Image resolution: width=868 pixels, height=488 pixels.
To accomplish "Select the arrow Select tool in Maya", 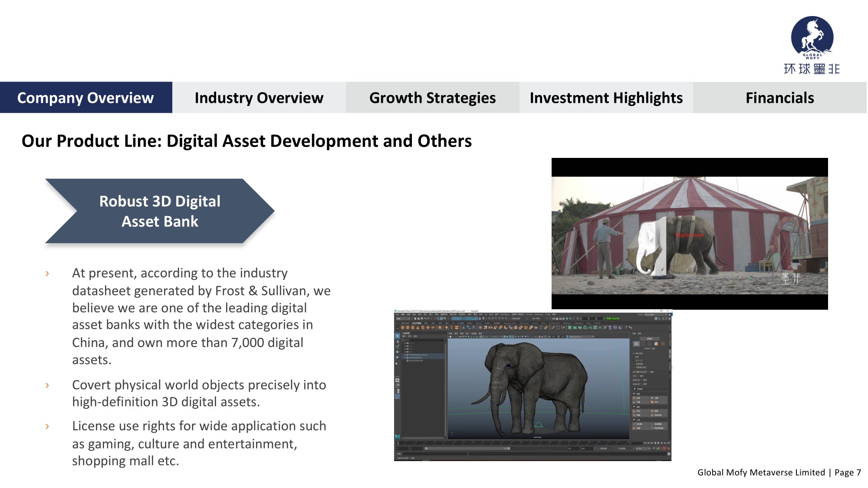I will point(397,336).
